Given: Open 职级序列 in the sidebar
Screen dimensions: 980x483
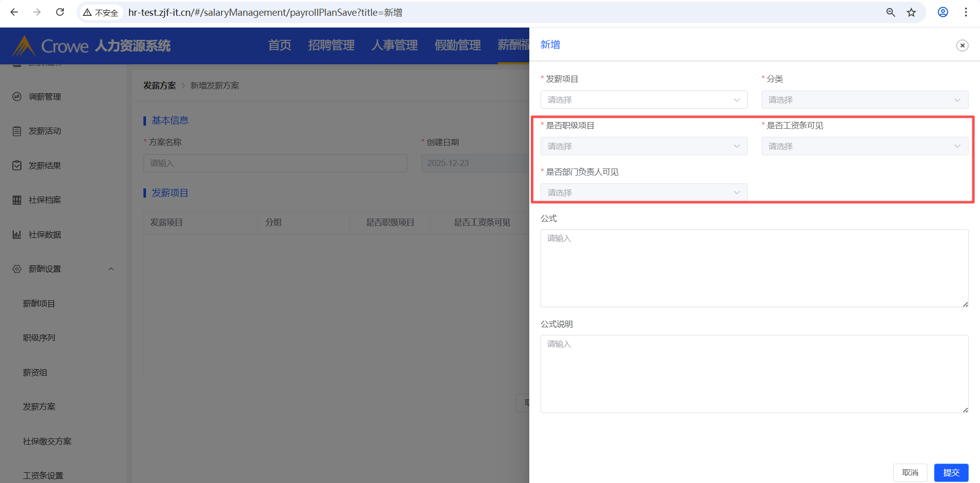Looking at the screenshot, I should 39,338.
